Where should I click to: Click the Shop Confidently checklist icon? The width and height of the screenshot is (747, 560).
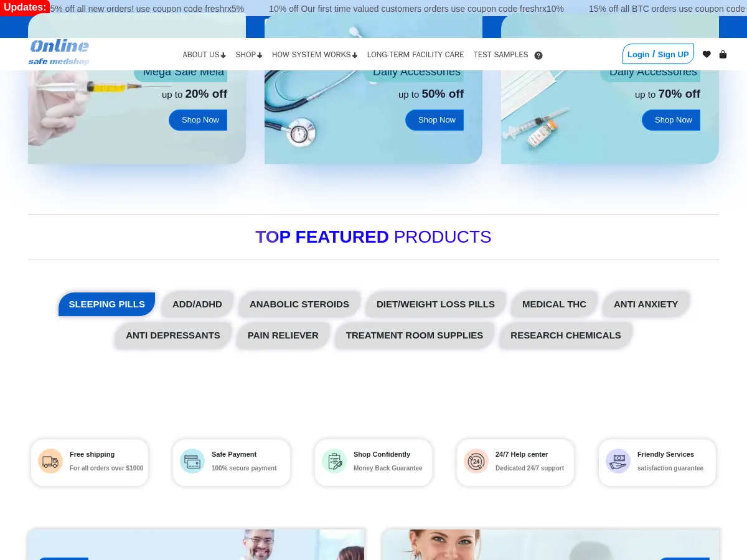click(334, 461)
